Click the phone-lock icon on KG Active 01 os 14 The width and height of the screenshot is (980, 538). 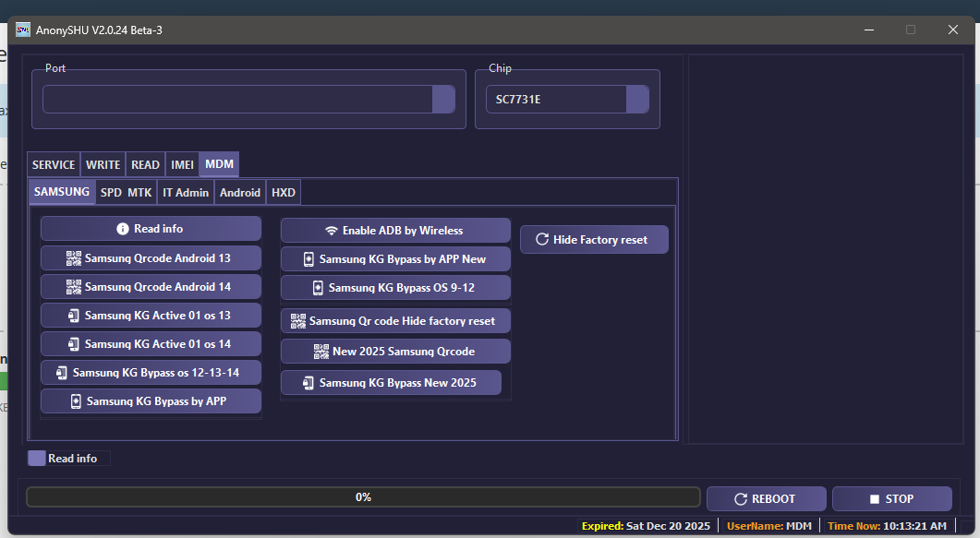point(74,344)
